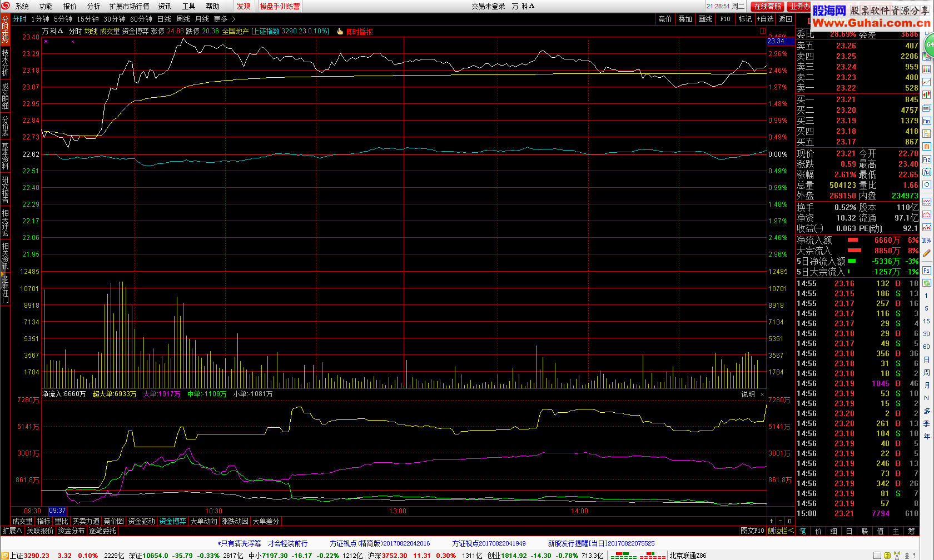Open the 技术分析 sidebar tab
The width and height of the screenshot is (934, 560).
5,62
